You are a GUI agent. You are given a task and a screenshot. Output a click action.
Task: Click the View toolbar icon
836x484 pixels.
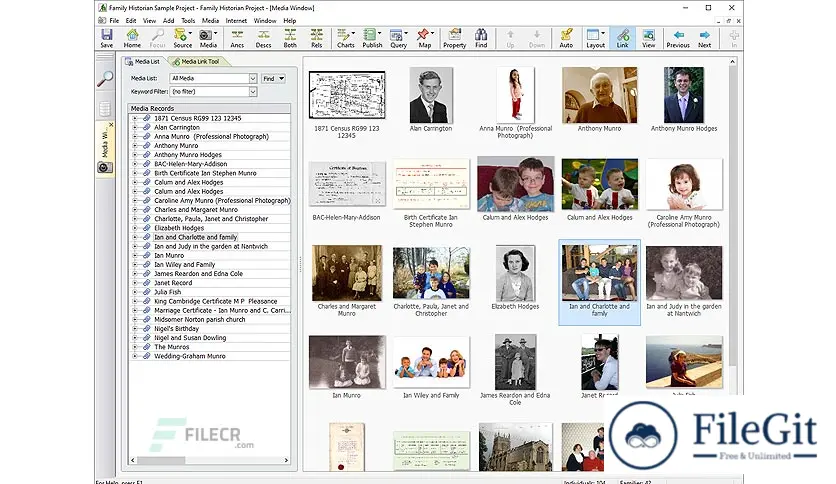pos(648,38)
